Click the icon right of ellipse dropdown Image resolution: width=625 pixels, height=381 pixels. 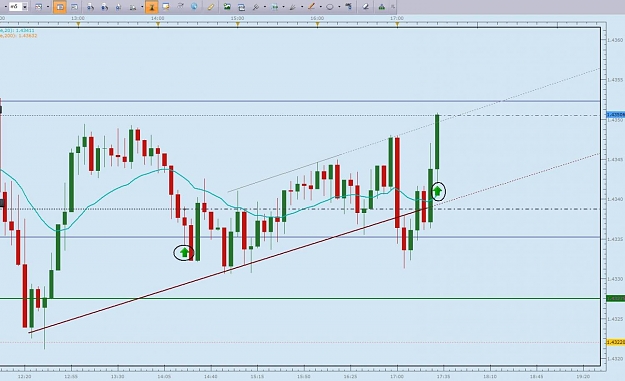(349, 6)
